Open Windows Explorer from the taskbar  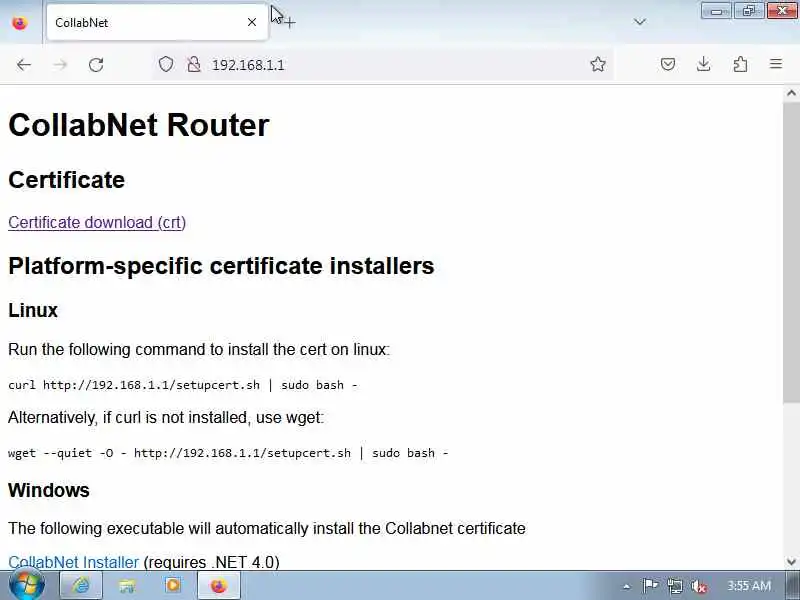coord(127,585)
